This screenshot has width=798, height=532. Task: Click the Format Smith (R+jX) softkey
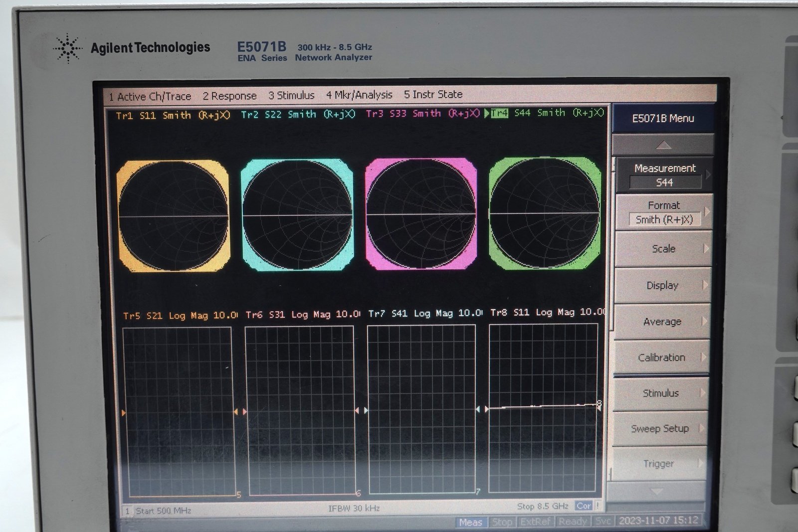click(663, 212)
